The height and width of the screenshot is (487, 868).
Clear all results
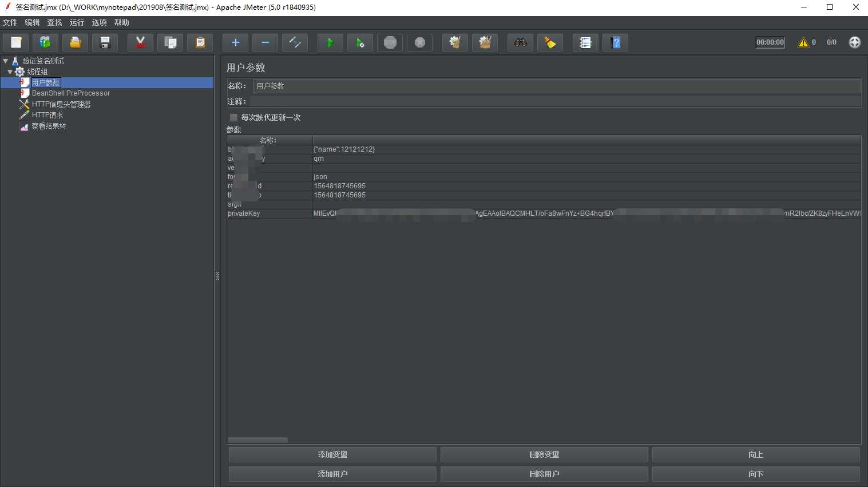tap(485, 42)
